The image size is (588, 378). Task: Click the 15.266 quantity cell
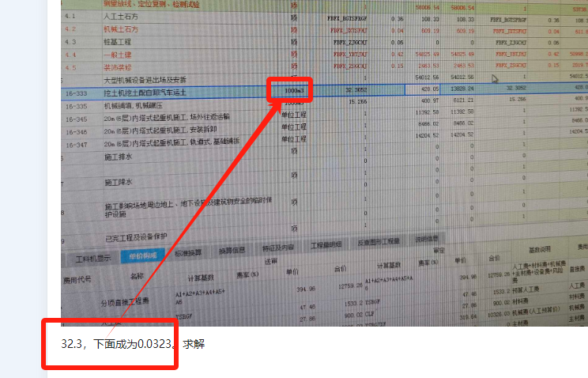tap(358, 101)
